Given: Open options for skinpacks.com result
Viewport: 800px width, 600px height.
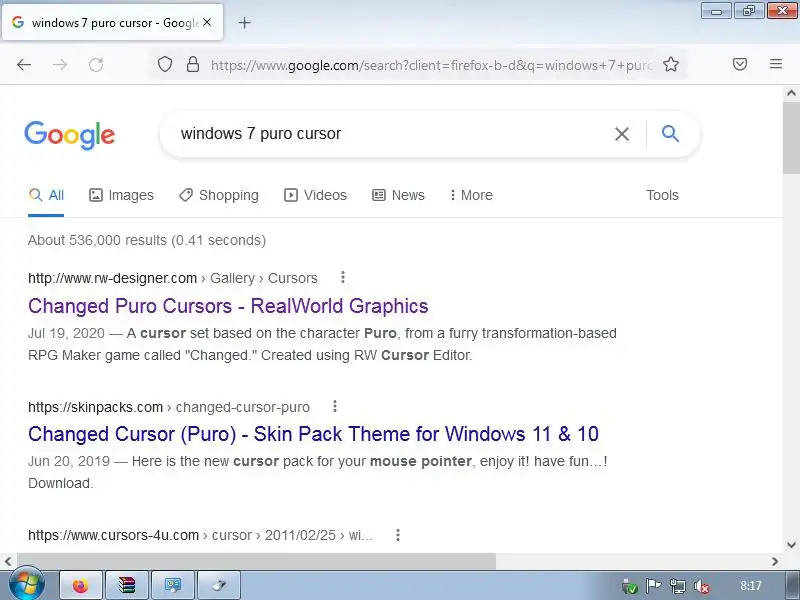Looking at the screenshot, I should click(x=335, y=406).
